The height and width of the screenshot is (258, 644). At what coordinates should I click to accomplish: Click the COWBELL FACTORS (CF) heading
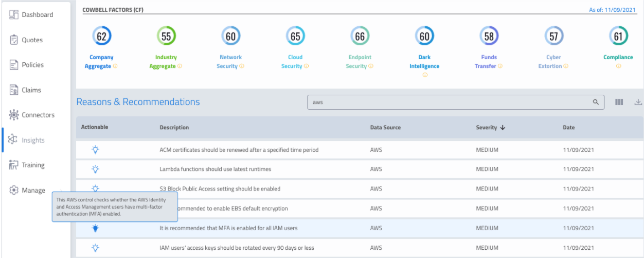(x=113, y=9)
